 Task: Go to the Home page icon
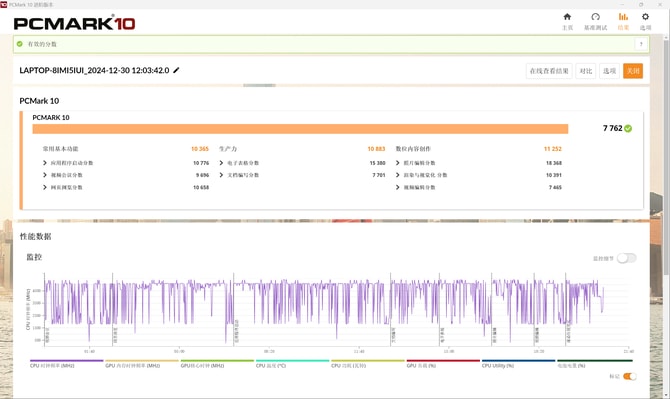pyautogui.click(x=567, y=17)
